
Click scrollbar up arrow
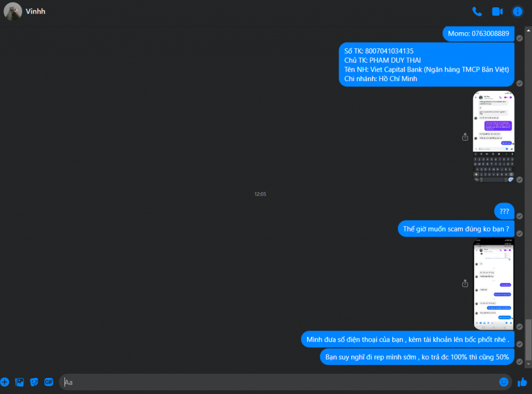(528, 31)
